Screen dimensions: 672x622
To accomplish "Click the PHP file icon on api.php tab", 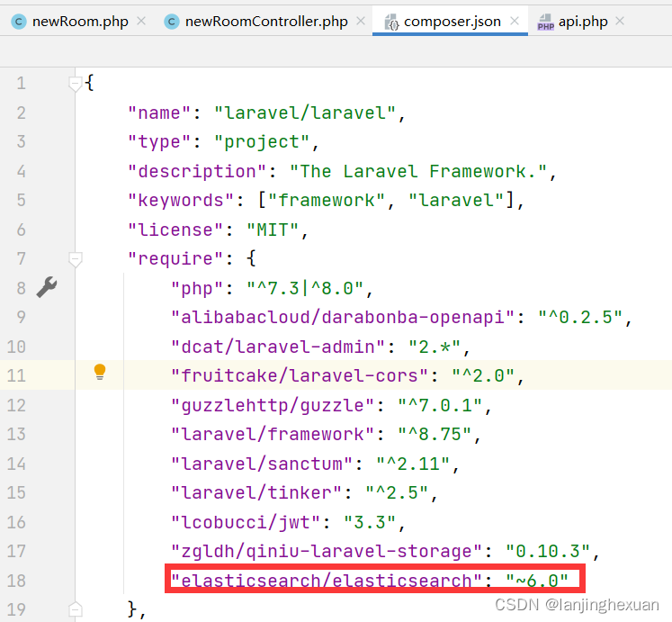I will pos(545,22).
